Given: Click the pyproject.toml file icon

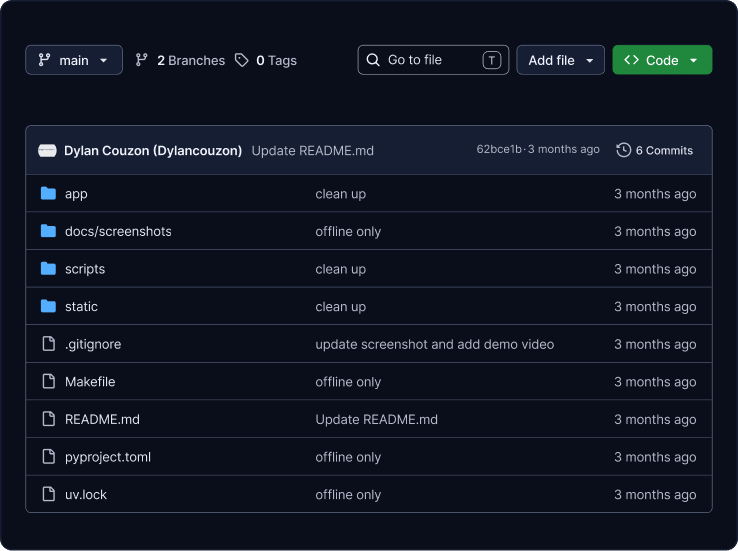Looking at the screenshot, I should 48,456.
